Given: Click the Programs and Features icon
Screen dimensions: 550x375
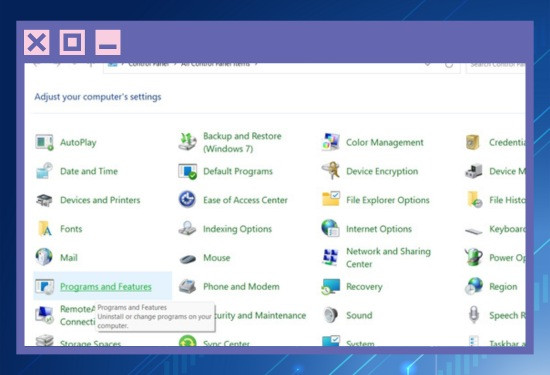Looking at the screenshot, I should tap(44, 286).
